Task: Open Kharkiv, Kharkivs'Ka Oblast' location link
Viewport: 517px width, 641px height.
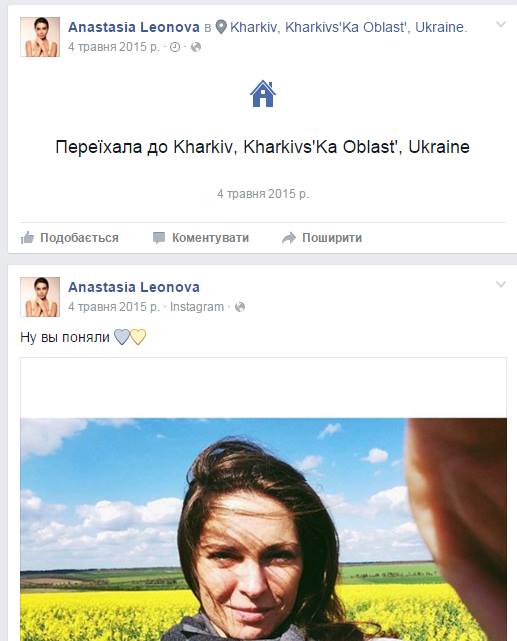Action: tap(348, 27)
